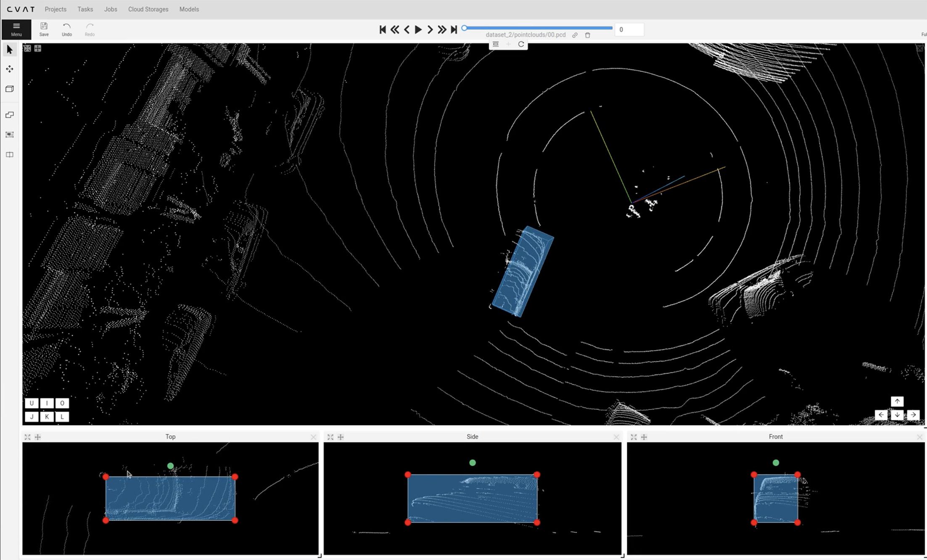
Task: Open the main Menu button
Action: (x=16, y=29)
